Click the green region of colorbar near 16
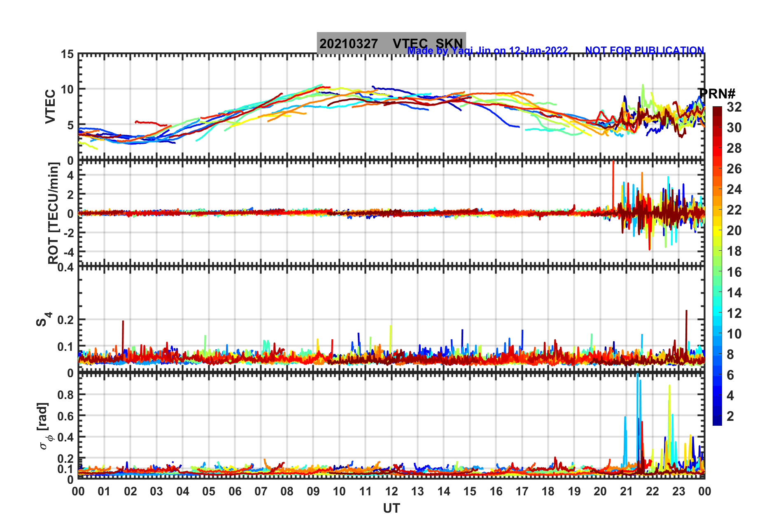The height and width of the screenshot is (532, 783). [717, 272]
